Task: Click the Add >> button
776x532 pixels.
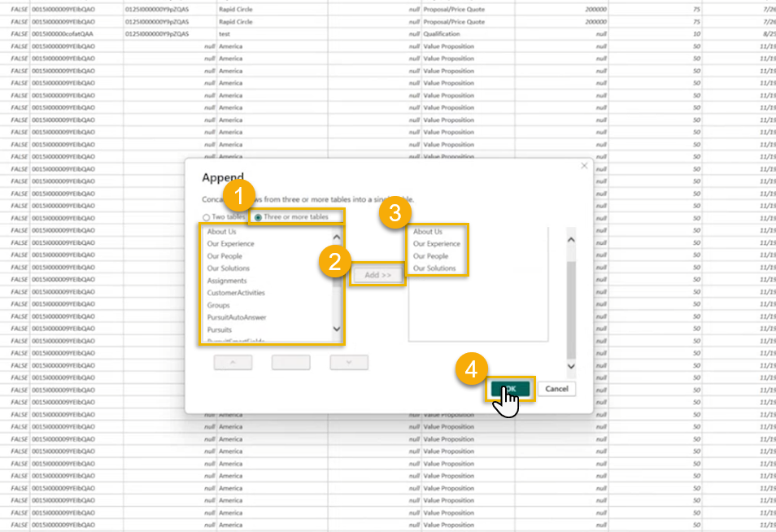Action: pos(377,275)
